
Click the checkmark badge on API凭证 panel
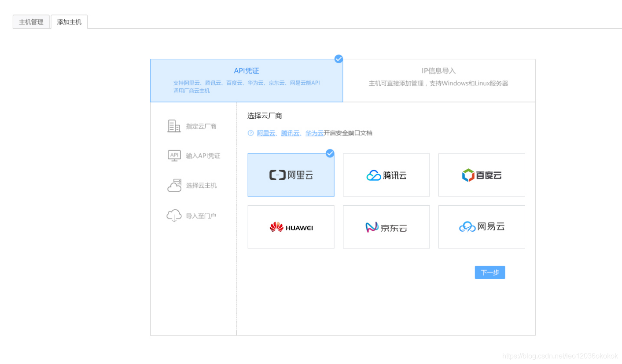pos(339,59)
